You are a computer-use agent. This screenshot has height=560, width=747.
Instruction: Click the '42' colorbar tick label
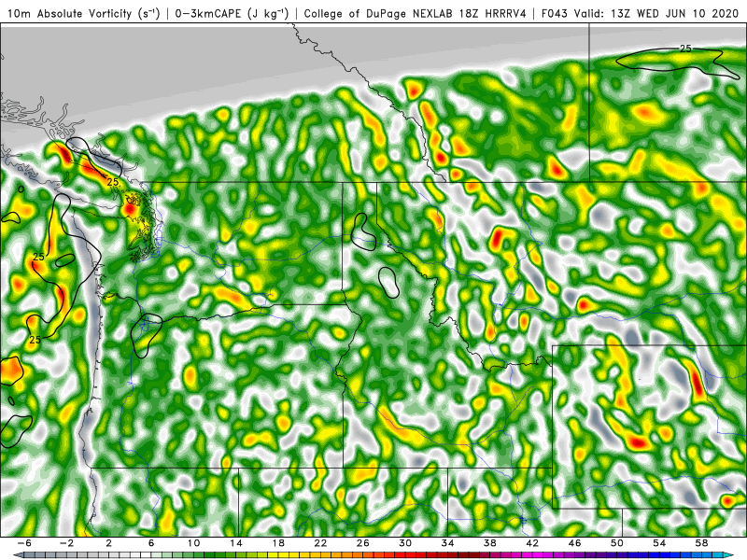532,543
